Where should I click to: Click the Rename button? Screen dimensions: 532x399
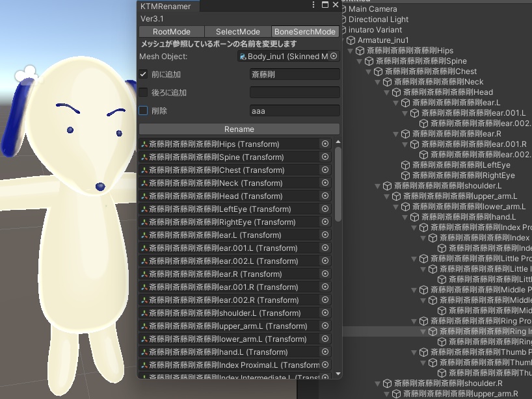point(238,128)
